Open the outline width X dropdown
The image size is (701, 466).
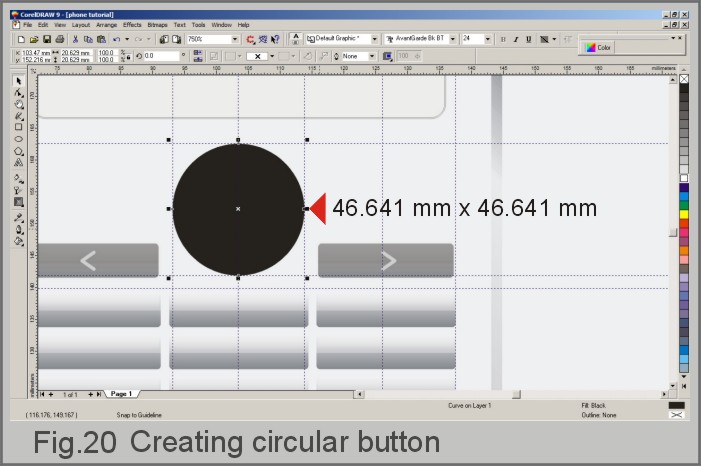(x=272, y=56)
